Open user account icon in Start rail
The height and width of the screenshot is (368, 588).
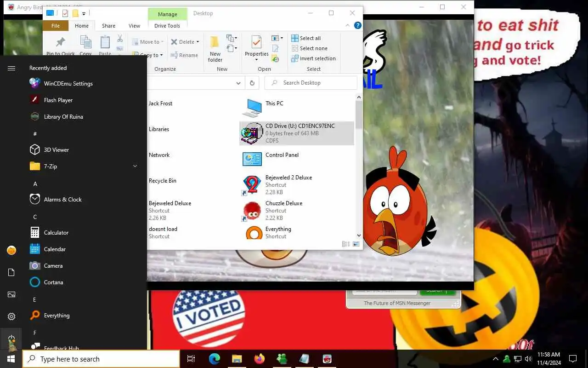[x=11, y=250]
